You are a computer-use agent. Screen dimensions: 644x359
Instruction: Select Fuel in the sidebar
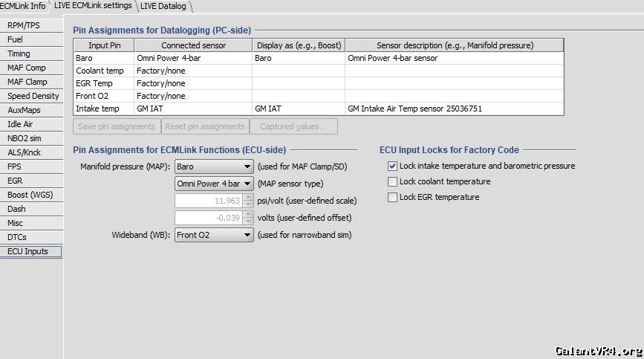pyautogui.click(x=15, y=39)
